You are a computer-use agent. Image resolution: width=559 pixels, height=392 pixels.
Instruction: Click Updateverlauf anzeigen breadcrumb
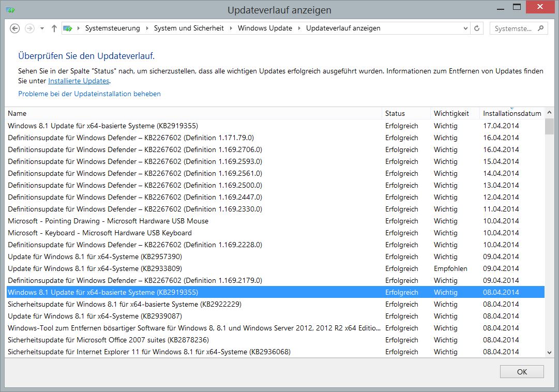coord(343,28)
